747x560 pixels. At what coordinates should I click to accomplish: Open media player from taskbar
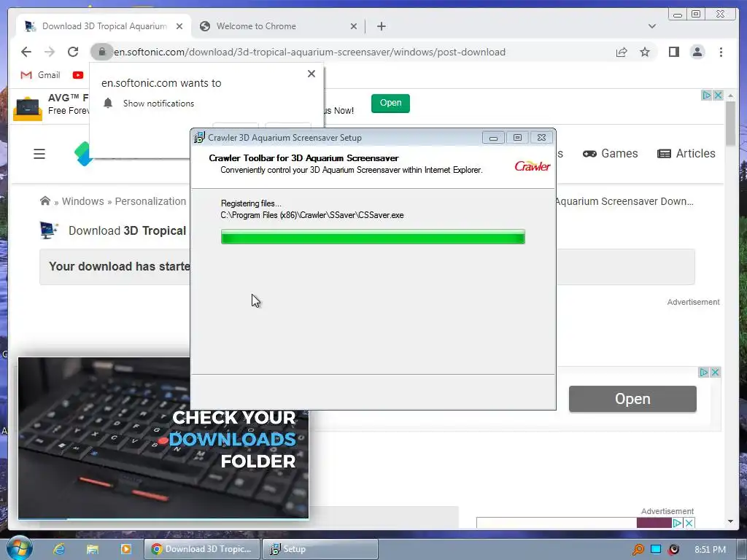click(125, 549)
